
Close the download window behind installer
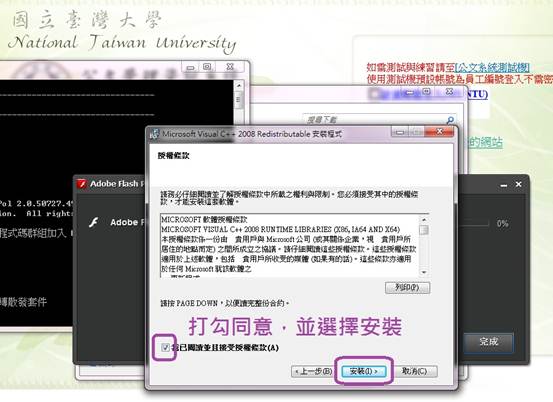coord(449,91)
